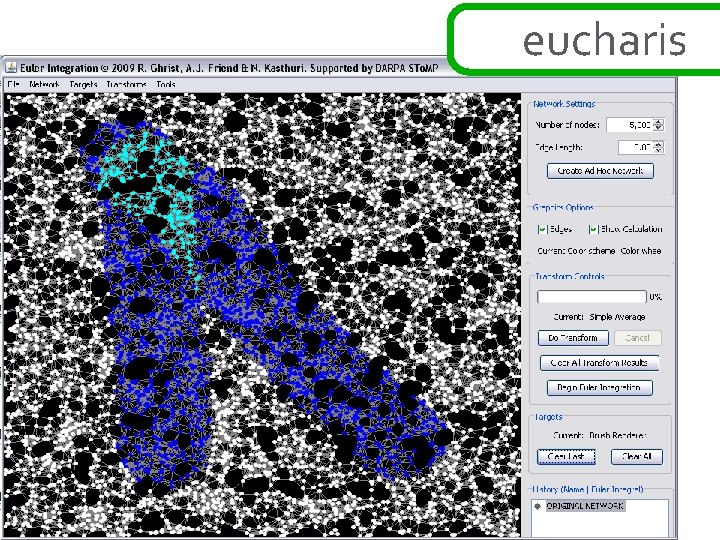Image resolution: width=720 pixels, height=540 pixels.
Task: Open the File menu
Action: [13, 84]
